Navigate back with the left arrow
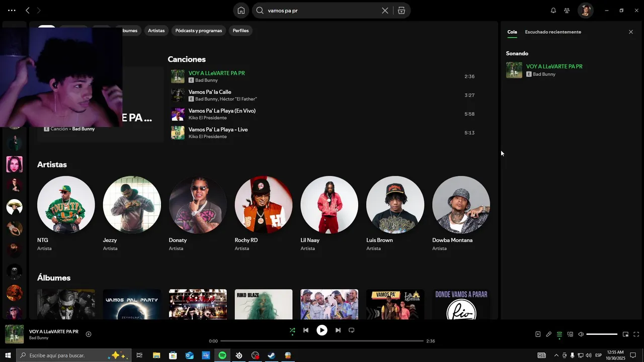 [28, 11]
